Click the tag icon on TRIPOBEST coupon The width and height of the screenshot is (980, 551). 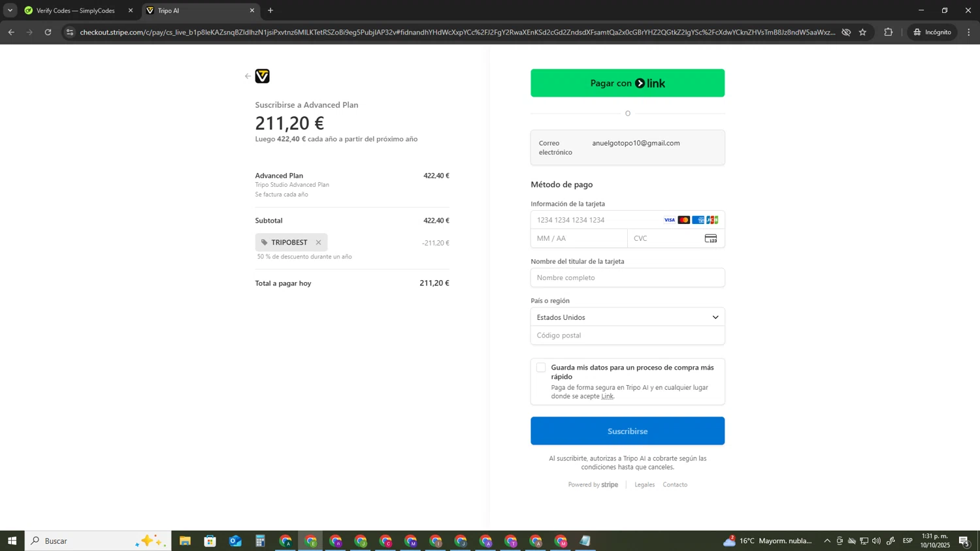[265, 242]
